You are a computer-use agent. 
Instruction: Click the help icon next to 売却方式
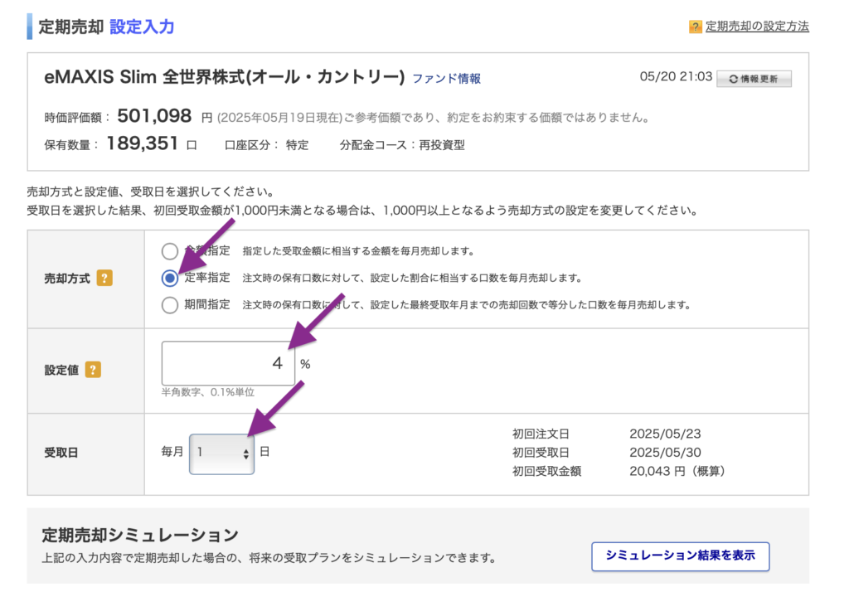pyautogui.click(x=104, y=279)
